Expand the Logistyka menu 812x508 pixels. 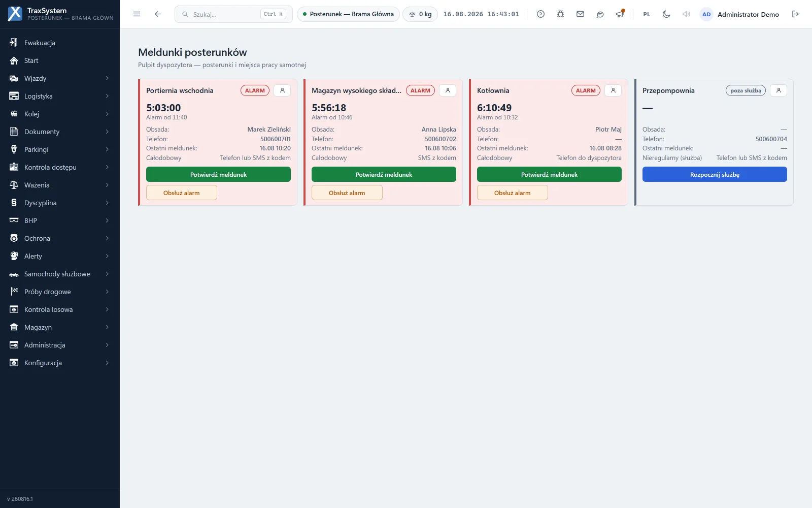(60, 96)
